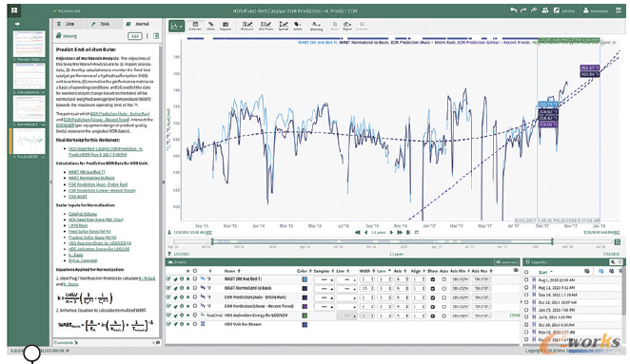The height and width of the screenshot is (364, 630).
Task: Open the Dimming toolbar dropdown
Action: tap(316, 26)
